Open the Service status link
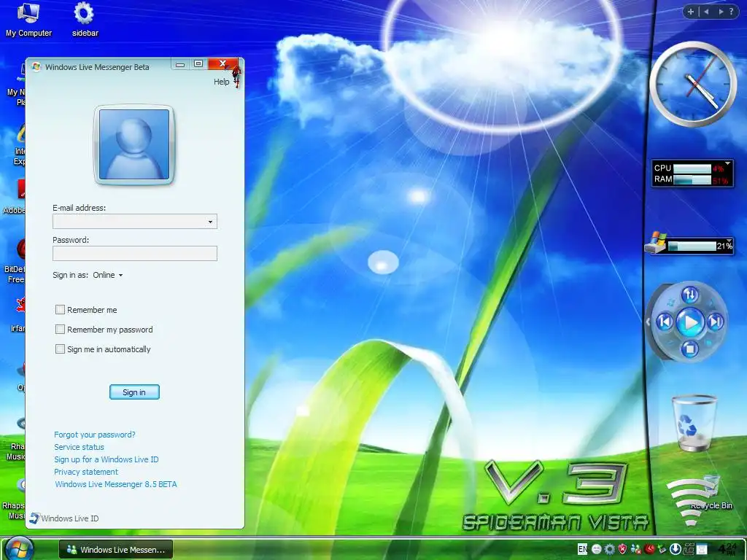Screen dimensions: 747x560 (x=79, y=447)
